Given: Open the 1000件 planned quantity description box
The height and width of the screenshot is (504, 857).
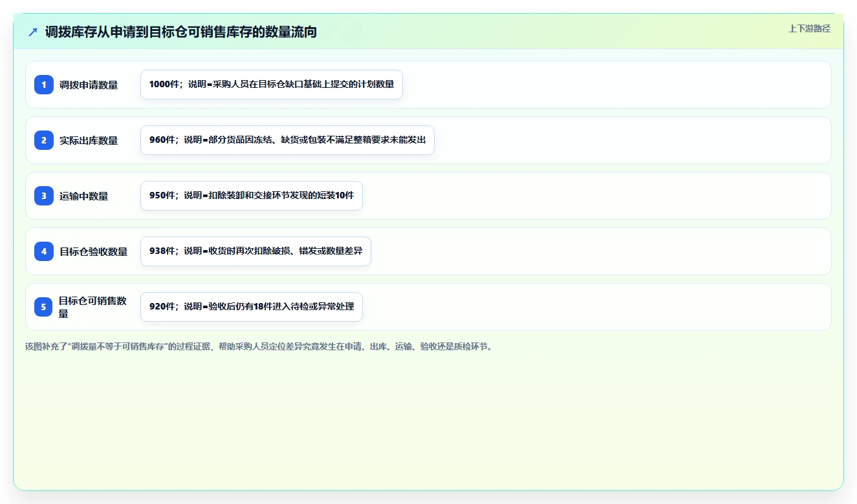Looking at the screenshot, I should pyautogui.click(x=272, y=85).
